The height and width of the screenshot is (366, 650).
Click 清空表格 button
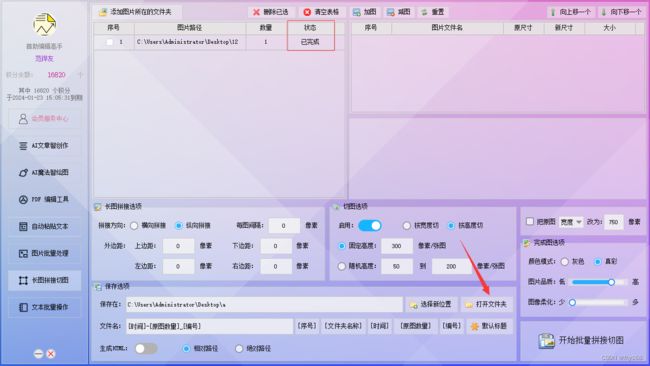coord(322,12)
